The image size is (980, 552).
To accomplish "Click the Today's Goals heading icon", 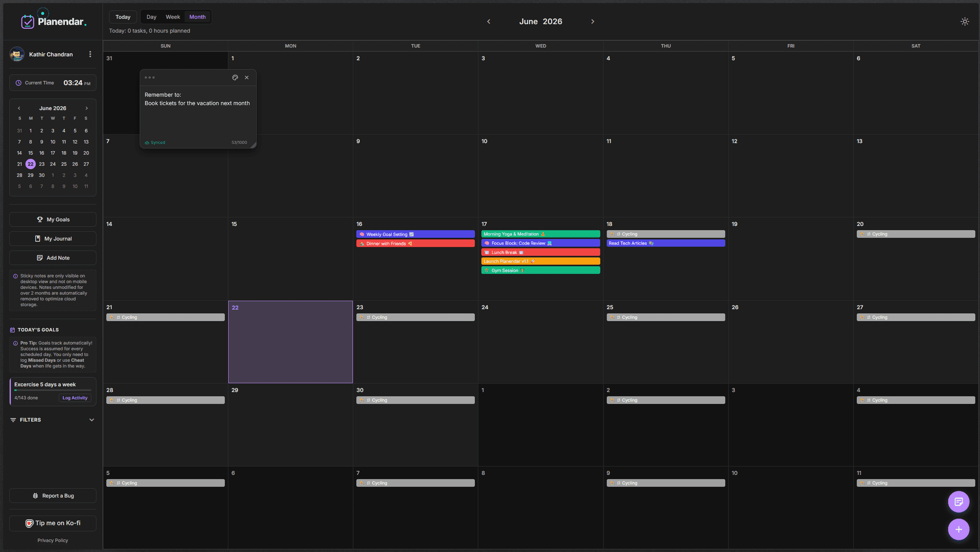I will tap(13, 330).
